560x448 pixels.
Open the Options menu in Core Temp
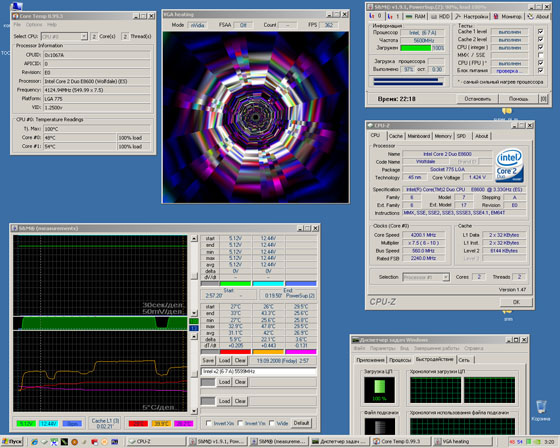point(34,25)
